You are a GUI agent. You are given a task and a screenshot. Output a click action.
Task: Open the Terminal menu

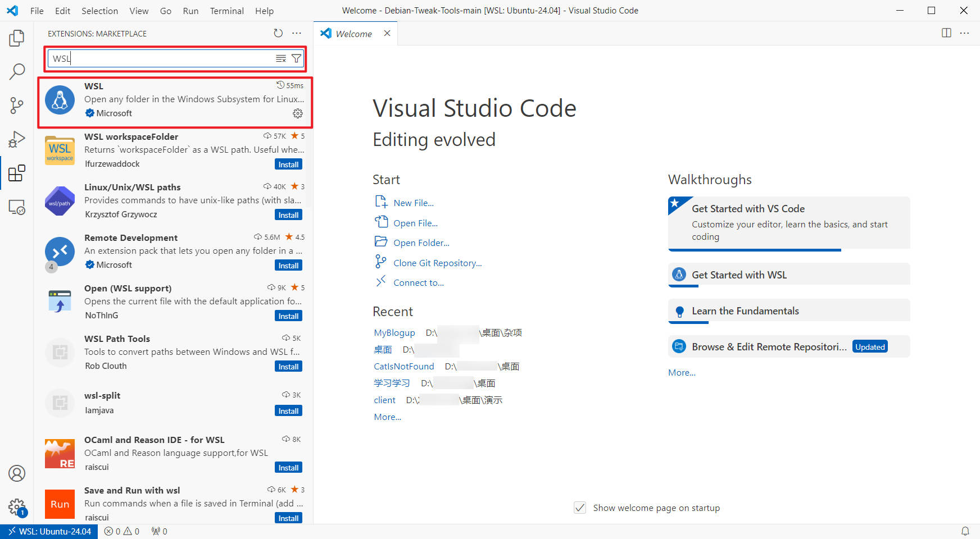click(227, 11)
